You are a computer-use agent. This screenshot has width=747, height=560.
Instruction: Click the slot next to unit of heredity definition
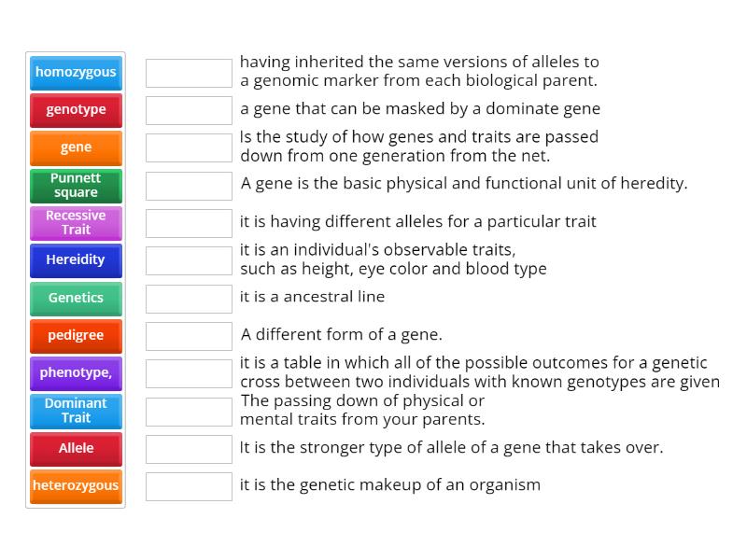pos(189,185)
